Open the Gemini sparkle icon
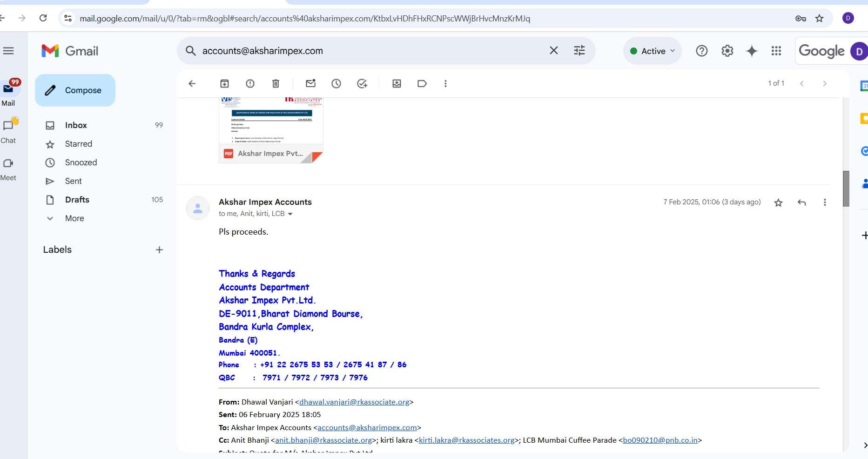The image size is (868, 459). 752,51
